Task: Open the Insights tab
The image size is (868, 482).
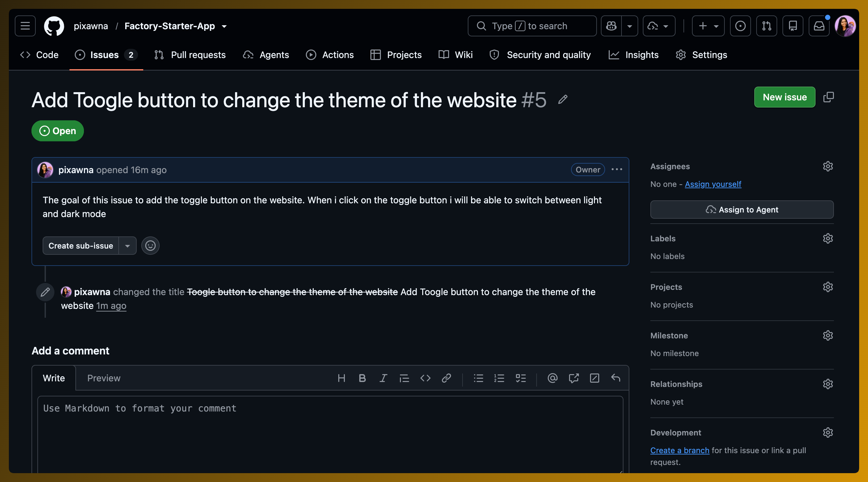Action: [x=634, y=55]
